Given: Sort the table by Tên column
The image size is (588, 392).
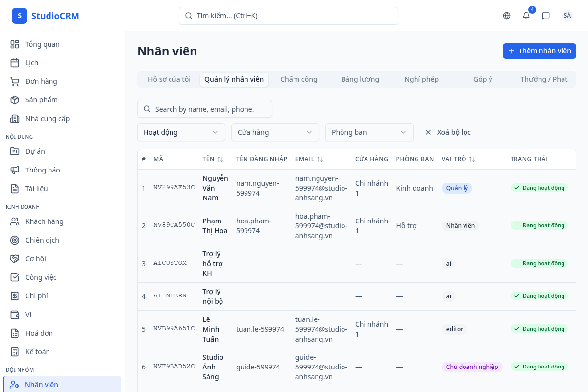Looking at the screenshot, I should (220, 159).
